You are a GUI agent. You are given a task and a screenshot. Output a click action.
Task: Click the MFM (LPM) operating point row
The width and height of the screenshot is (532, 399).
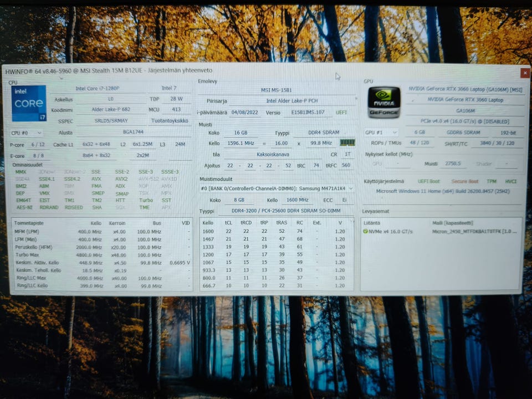pyautogui.click(x=102, y=232)
